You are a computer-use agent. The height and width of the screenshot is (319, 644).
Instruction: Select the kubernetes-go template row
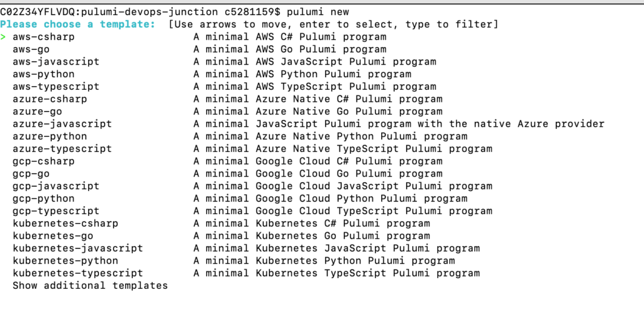pyautogui.click(x=221, y=236)
